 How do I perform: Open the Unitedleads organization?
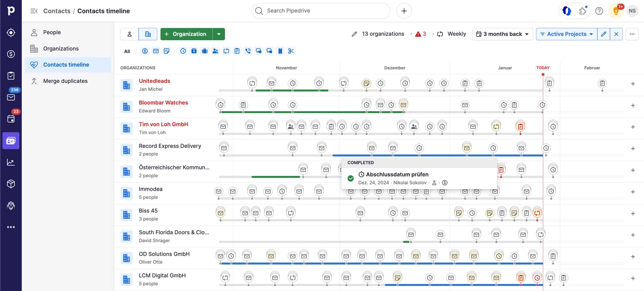154,81
